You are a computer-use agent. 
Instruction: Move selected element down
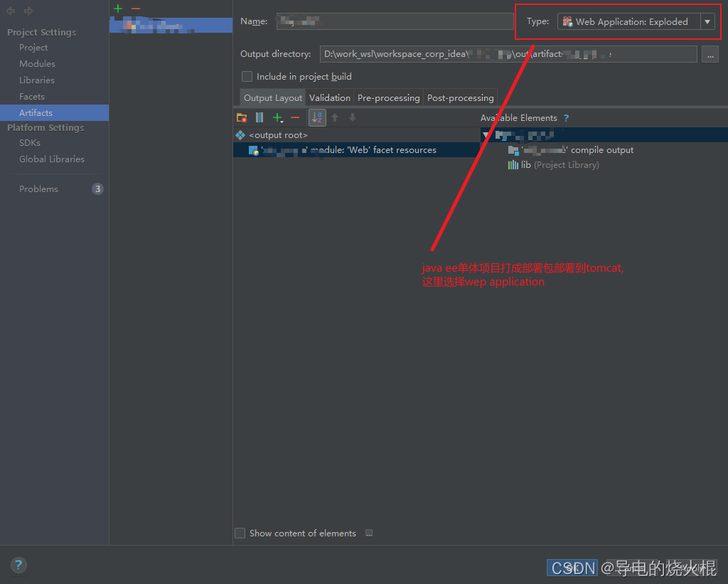tap(353, 117)
